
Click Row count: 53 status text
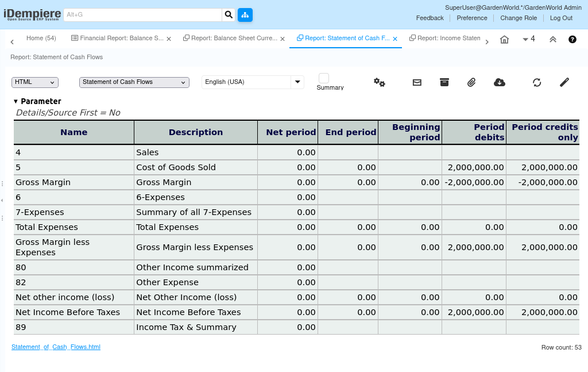coord(562,348)
